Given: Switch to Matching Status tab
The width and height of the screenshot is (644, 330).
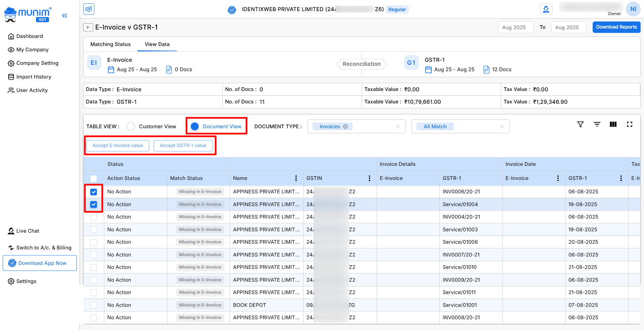Looking at the screenshot, I should point(110,44).
